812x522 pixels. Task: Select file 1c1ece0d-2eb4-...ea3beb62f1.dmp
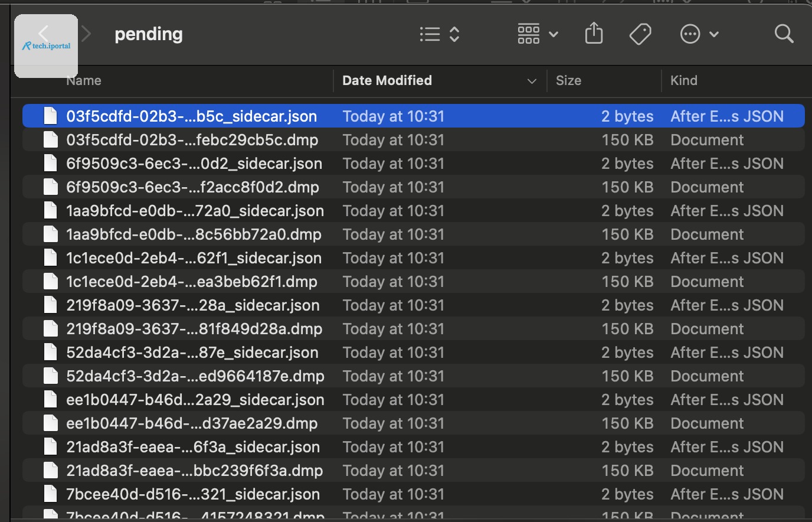414,282
